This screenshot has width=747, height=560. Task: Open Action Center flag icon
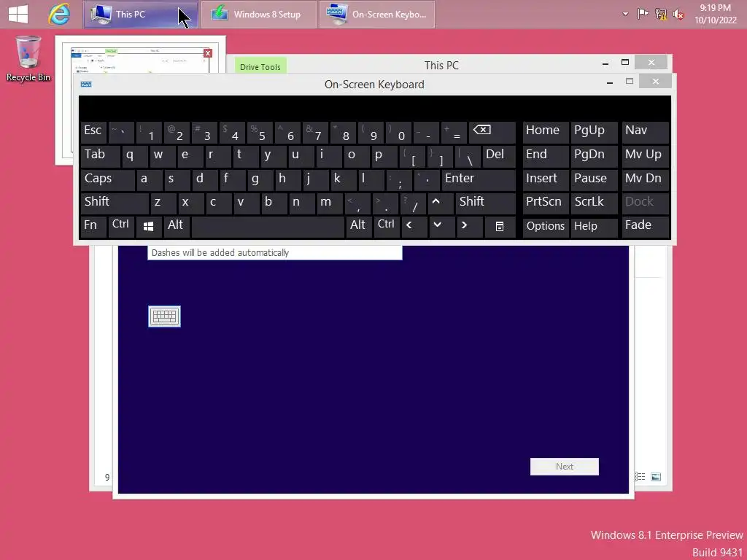pos(643,15)
